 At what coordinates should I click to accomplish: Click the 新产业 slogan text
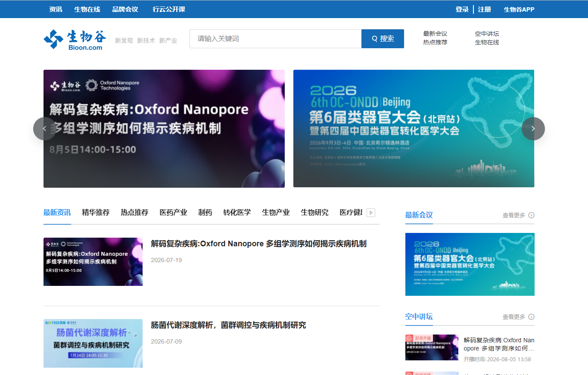[x=168, y=40]
